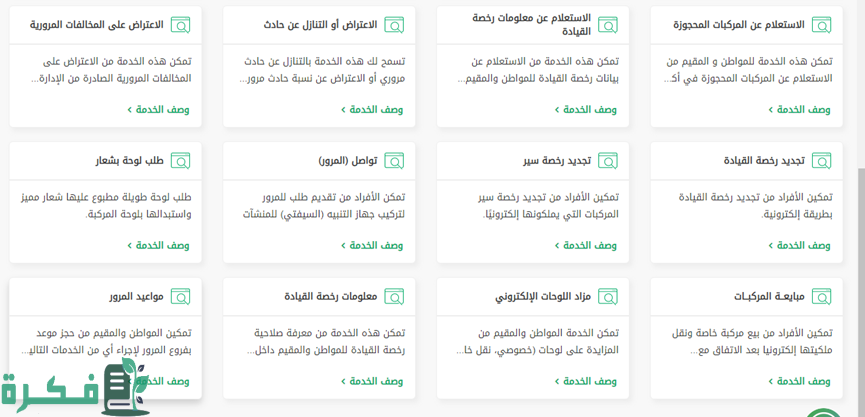Expand وصف الخدمة for الاستعلام عن المركبات المحجوزة
Image resolution: width=865 pixels, height=417 pixels.
[x=799, y=110]
